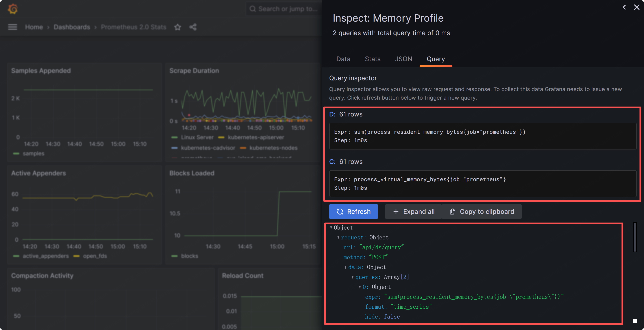644x330 pixels.
Task: Collapse the 0 Object node
Action: (360, 287)
